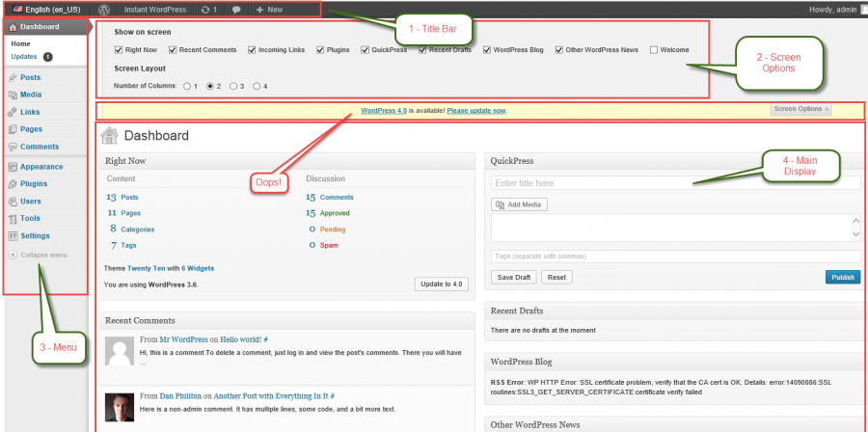Image resolution: width=868 pixels, height=432 pixels.
Task: Click the Dashboard home icon in menu
Action: (x=14, y=27)
